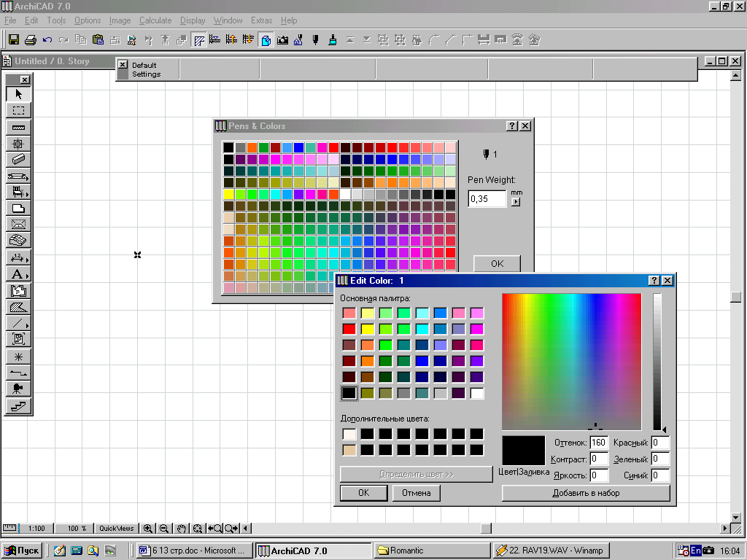This screenshot has width=747, height=560.
Task: Select the Column tool in the toolbox
Action: coord(18,144)
